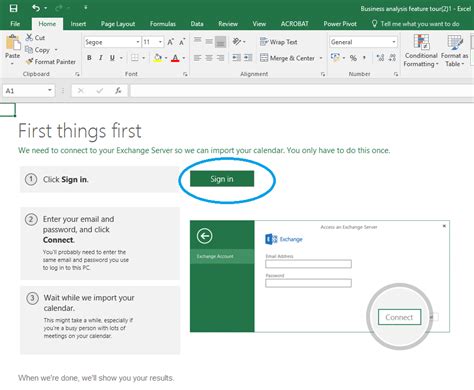Open the Formulas tab
This screenshot has width=474, height=390.
[x=163, y=24]
